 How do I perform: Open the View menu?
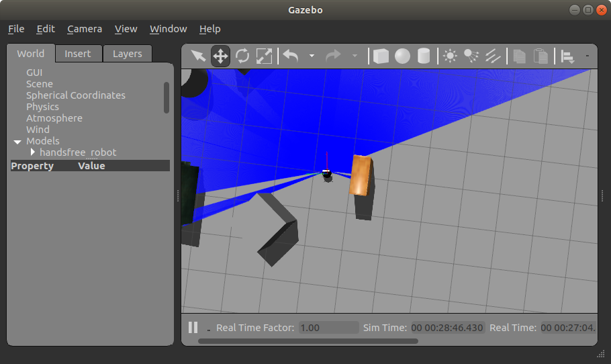pyautogui.click(x=126, y=29)
